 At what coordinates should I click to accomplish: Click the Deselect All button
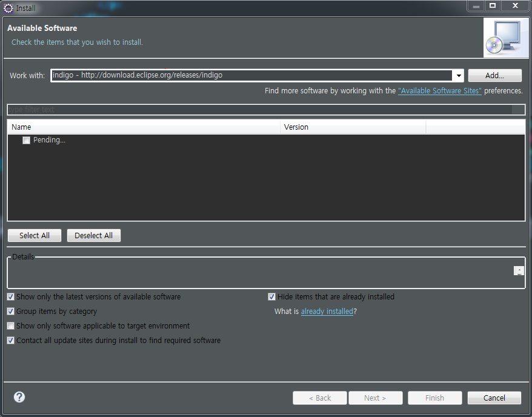click(94, 236)
